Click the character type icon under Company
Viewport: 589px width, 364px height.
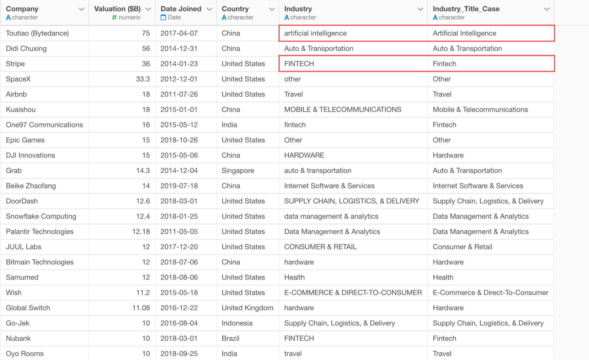[x=8, y=17]
